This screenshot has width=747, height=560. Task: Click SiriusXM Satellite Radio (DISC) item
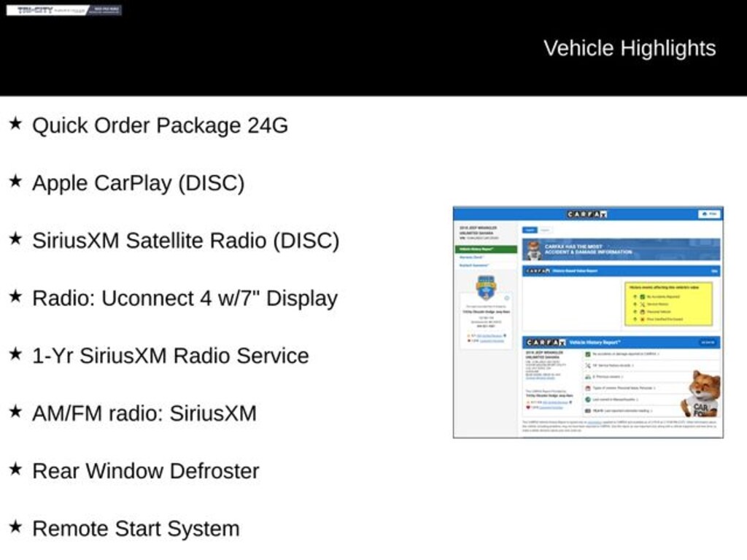pos(185,240)
